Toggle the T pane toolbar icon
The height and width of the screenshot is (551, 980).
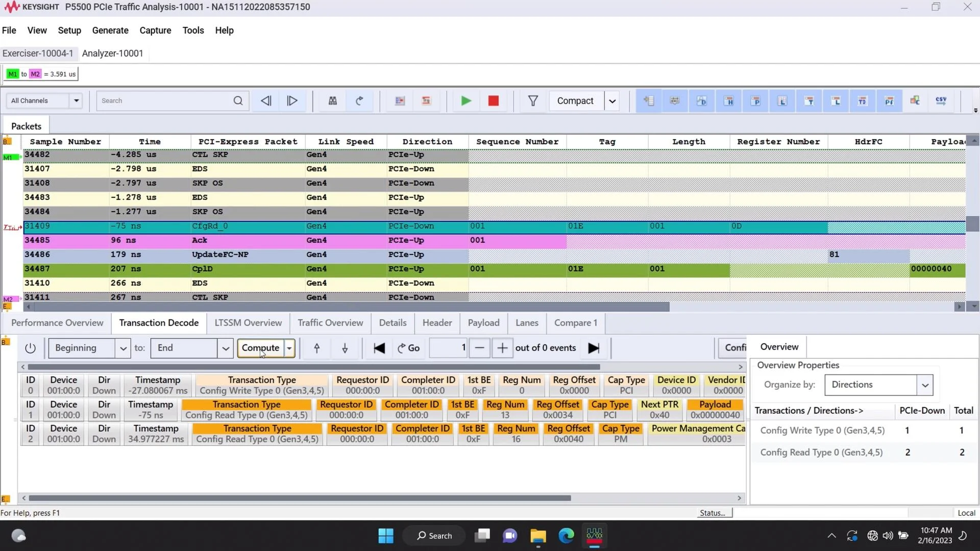pos(809,101)
